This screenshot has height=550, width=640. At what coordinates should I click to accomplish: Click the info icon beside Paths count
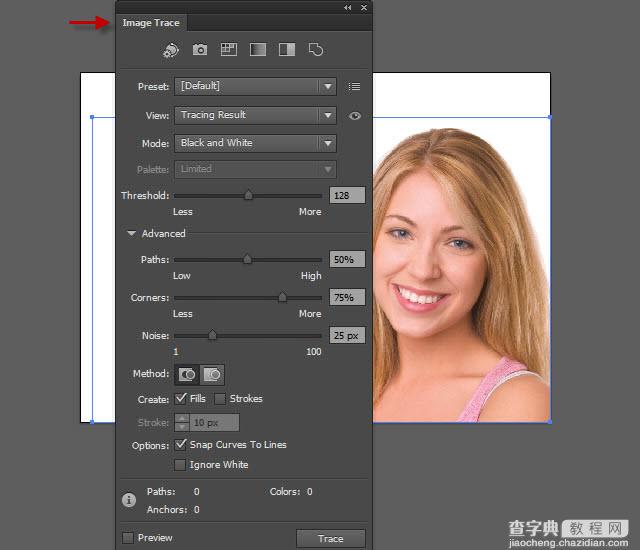click(129, 500)
